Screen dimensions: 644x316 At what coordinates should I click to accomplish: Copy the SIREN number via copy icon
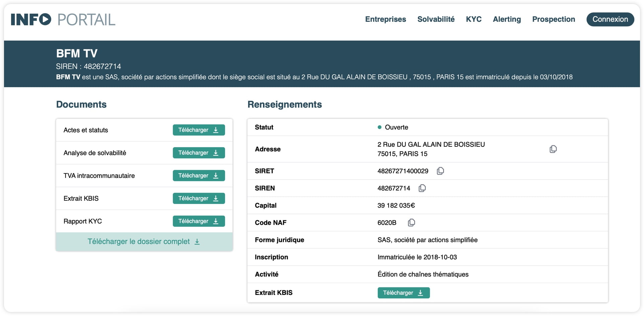422,188
